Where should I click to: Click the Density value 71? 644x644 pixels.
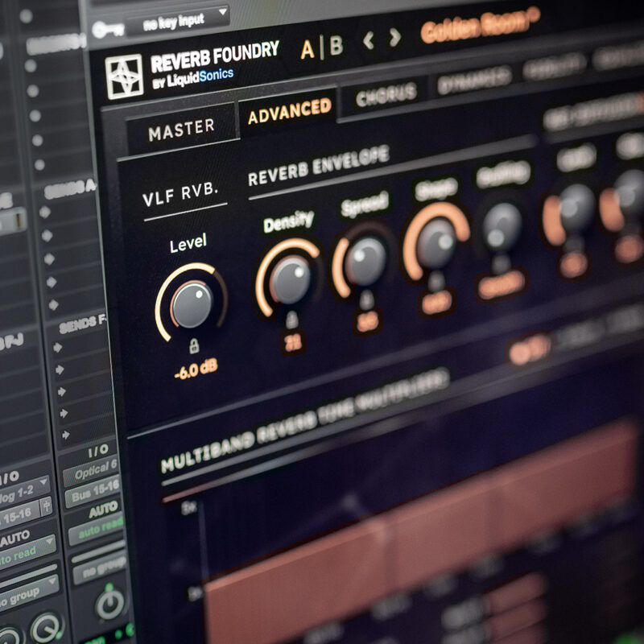coord(293,343)
